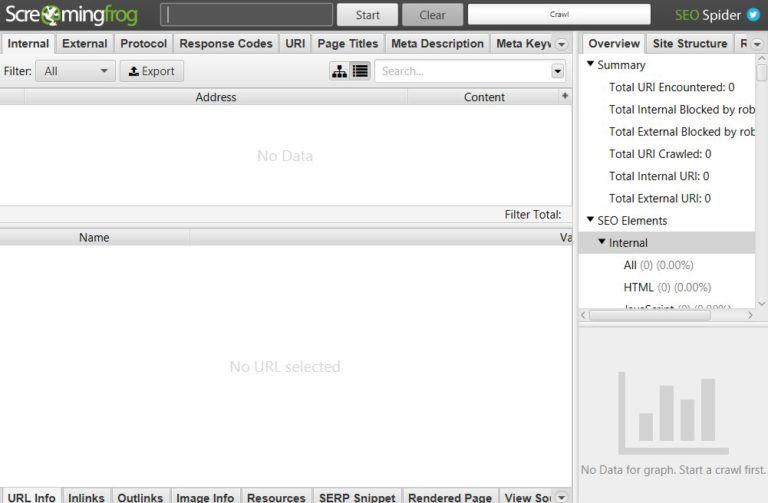Click the Export button
This screenshot has height=503, width=768.
click(152, 71)
